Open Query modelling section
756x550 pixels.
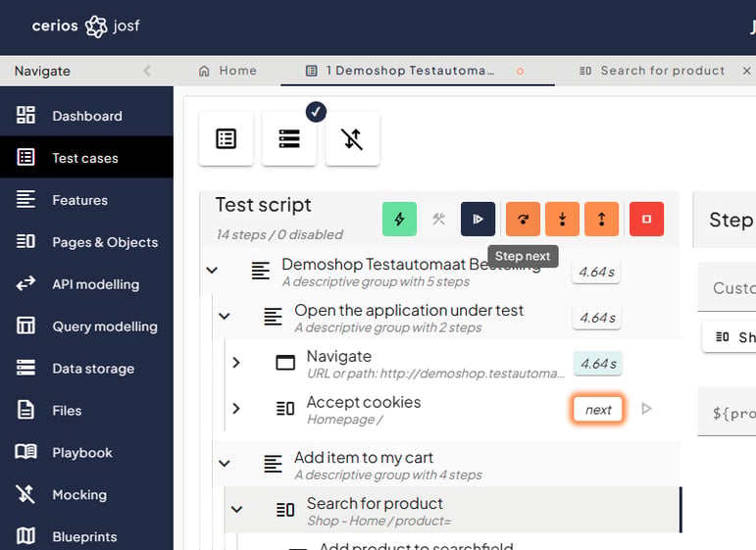click(87, 325)
